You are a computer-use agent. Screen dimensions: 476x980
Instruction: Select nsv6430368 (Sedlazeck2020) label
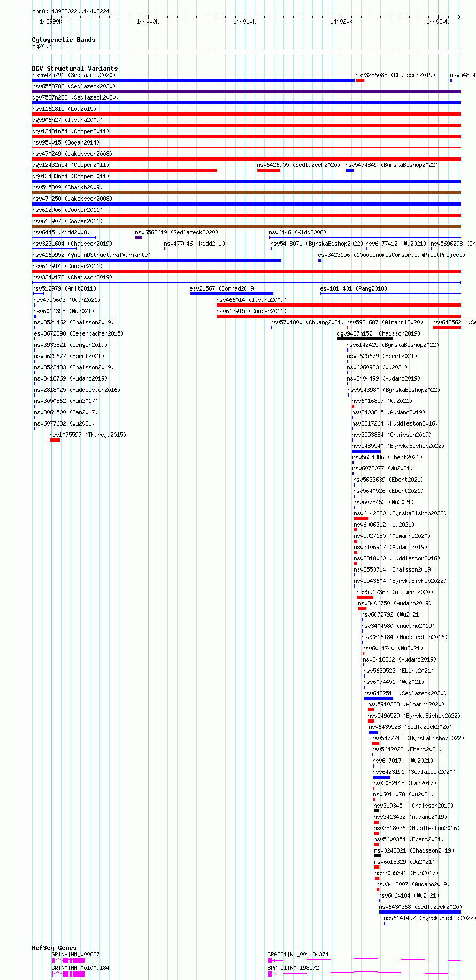[x=420, y=907]
